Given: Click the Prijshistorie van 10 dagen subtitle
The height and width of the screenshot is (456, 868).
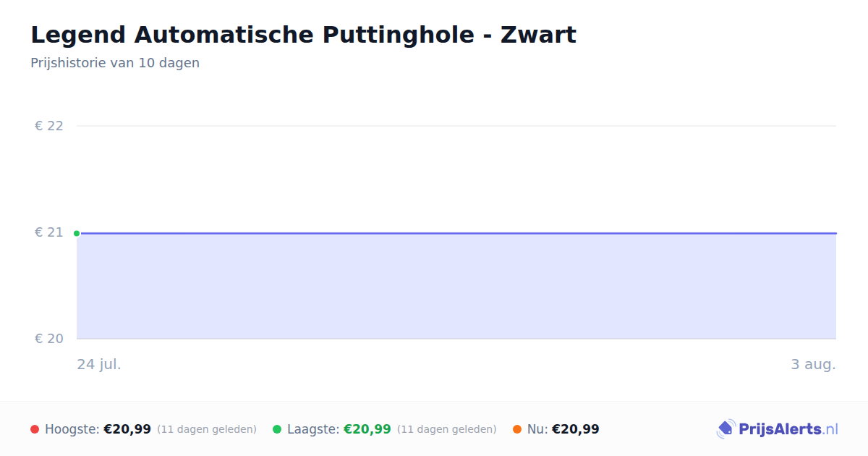Looking at the screenshot, I should tap(115, 63).
